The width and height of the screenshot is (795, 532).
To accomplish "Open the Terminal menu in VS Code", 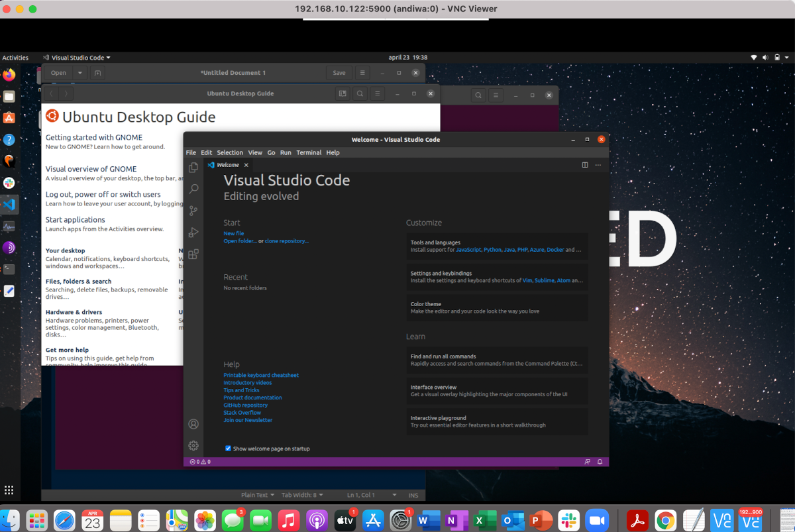I will 309,152.
